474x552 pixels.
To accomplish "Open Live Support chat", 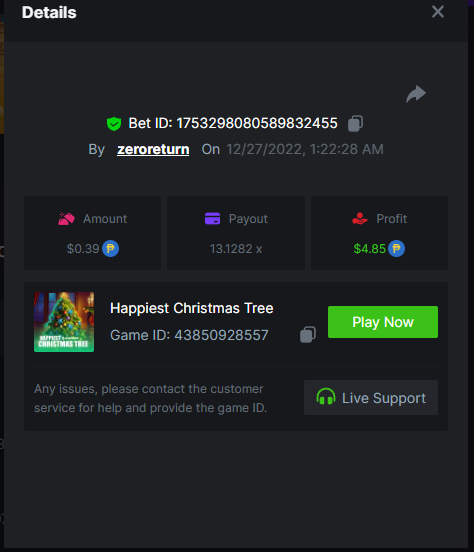I will pos(371,397).
